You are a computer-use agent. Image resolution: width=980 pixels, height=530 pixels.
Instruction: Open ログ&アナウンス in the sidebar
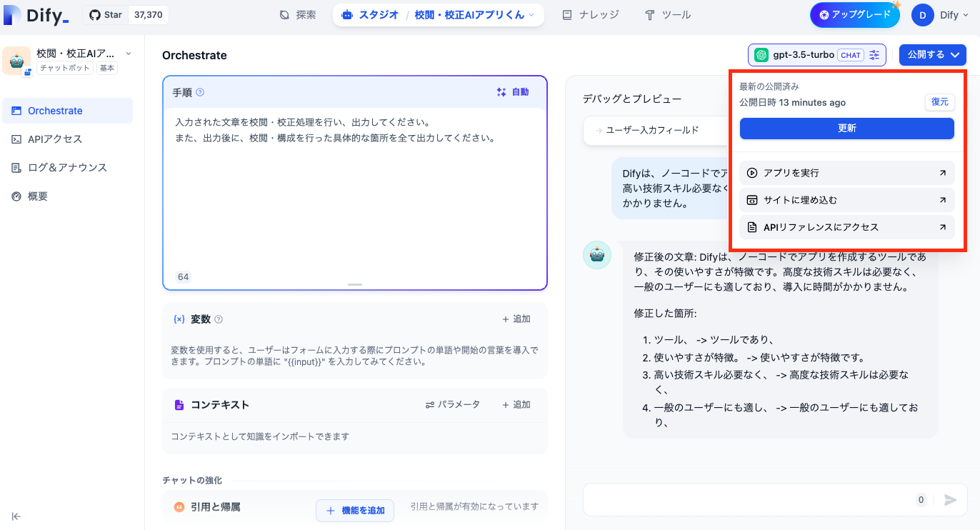67,168
